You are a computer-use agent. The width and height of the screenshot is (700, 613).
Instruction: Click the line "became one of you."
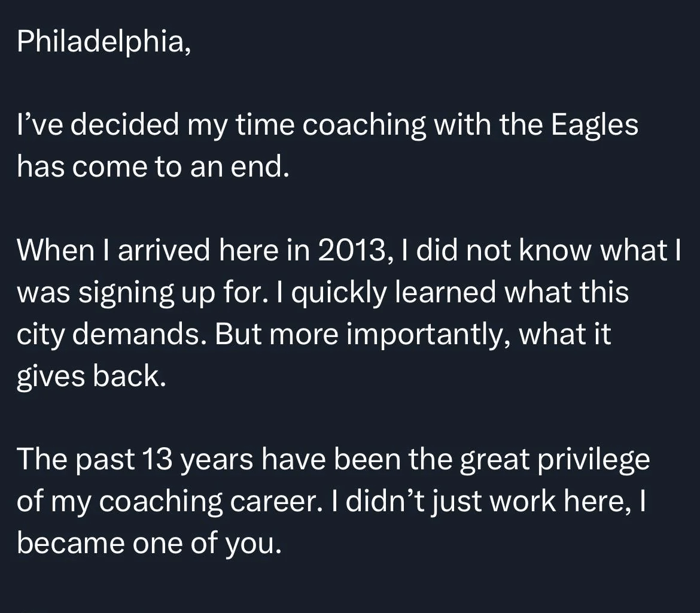point(148,544)
